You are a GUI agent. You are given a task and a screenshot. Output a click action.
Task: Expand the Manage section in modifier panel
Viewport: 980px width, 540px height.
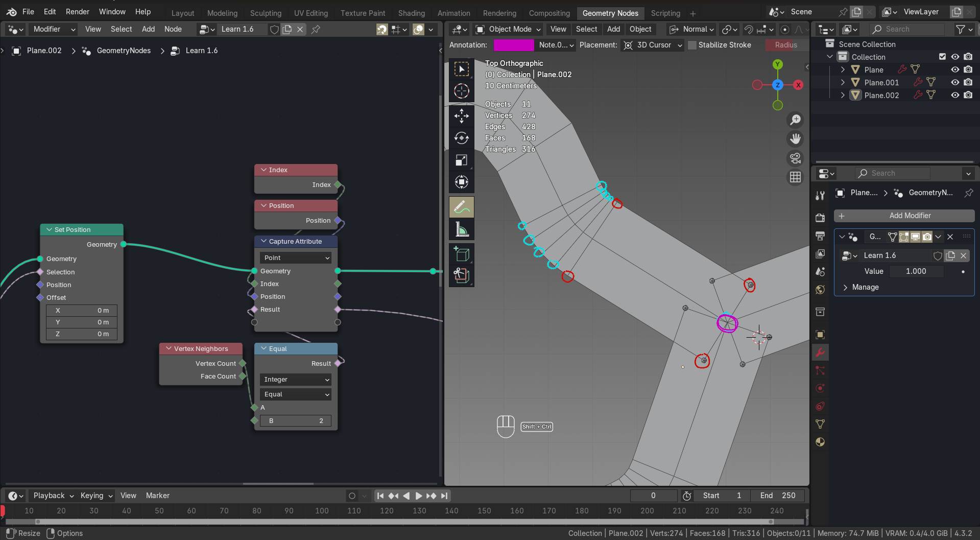point(865,287)
